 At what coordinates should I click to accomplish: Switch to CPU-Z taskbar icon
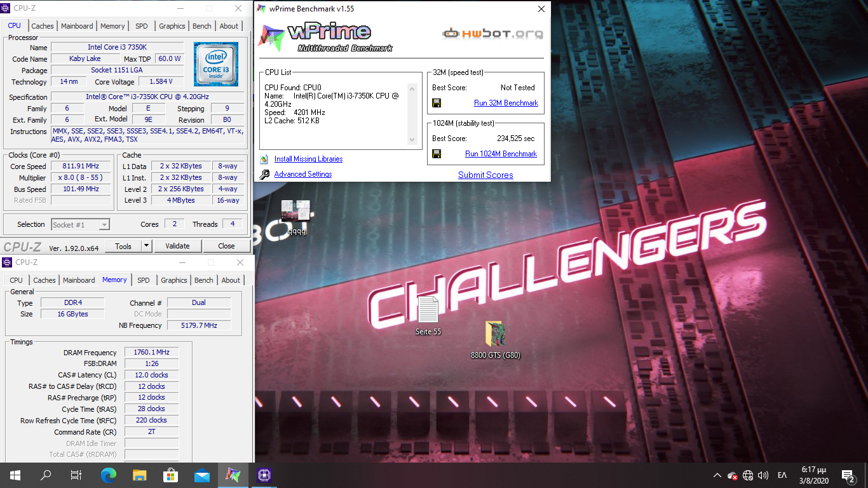264,475
